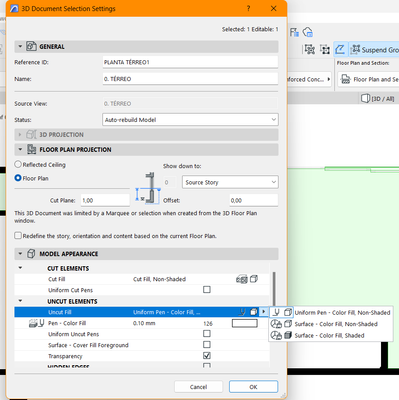Open the Show down to Source Story dropdown

[230, 182]
